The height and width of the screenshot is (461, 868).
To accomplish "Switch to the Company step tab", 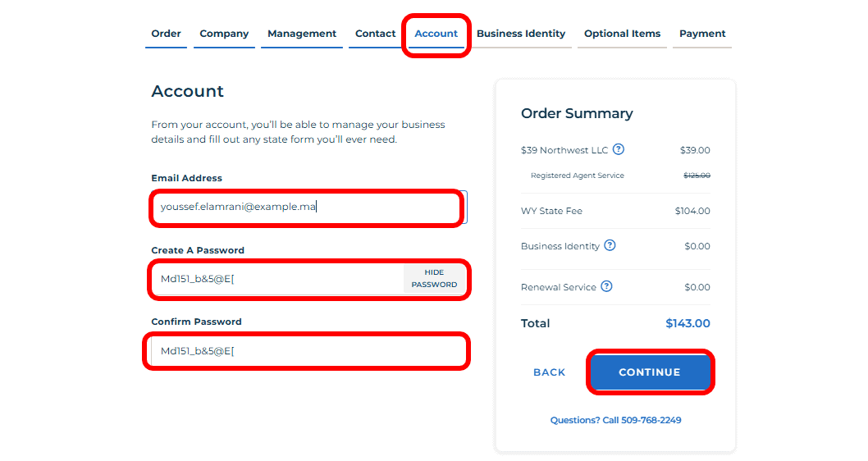I will [x=224, y=34].
